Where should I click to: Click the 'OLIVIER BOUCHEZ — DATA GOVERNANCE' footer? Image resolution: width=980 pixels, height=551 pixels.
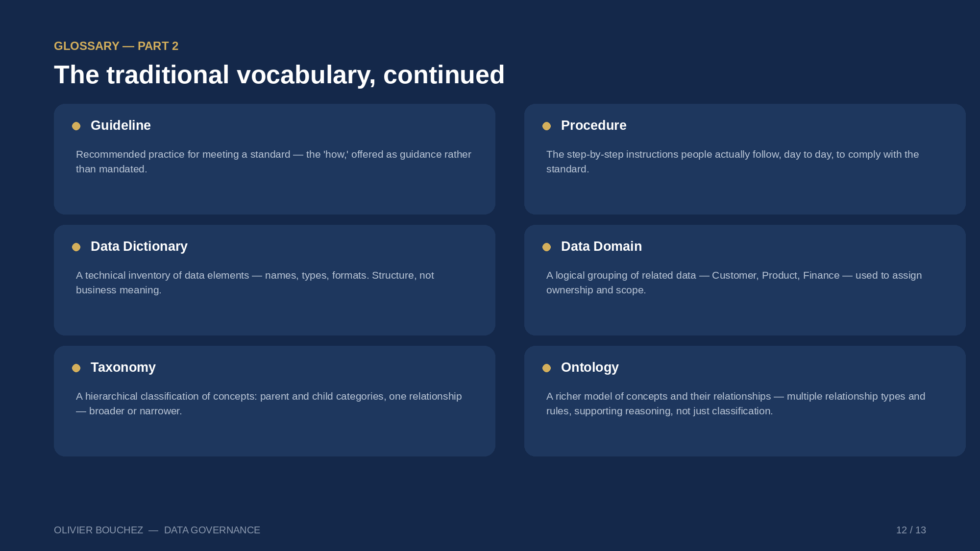point(157,530)
